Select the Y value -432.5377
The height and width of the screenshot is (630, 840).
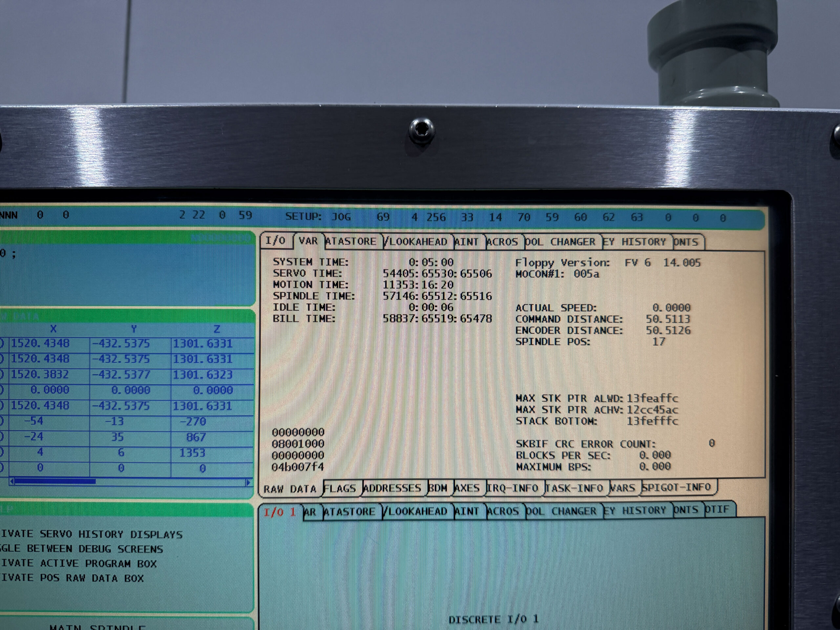click(121, 375)
